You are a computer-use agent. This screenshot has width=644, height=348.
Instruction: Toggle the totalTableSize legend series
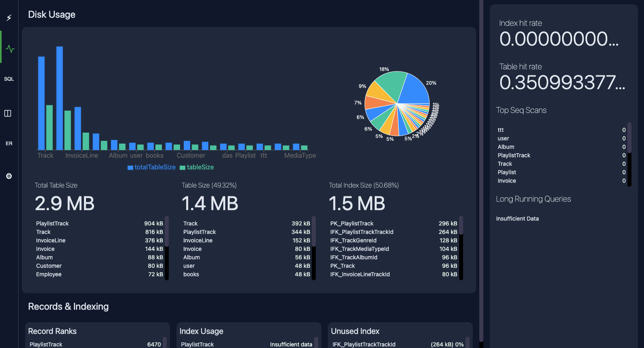152,167
